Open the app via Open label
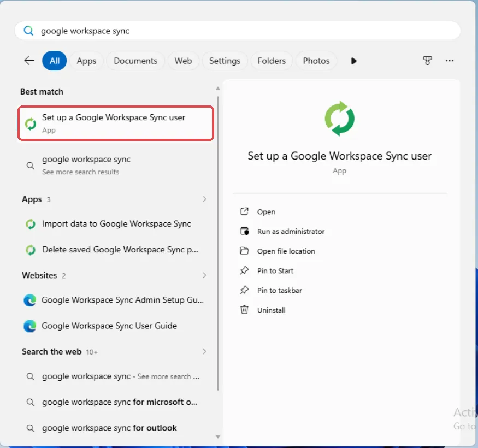The height and width of the screenshot is (448, 478). click(266, 211)
